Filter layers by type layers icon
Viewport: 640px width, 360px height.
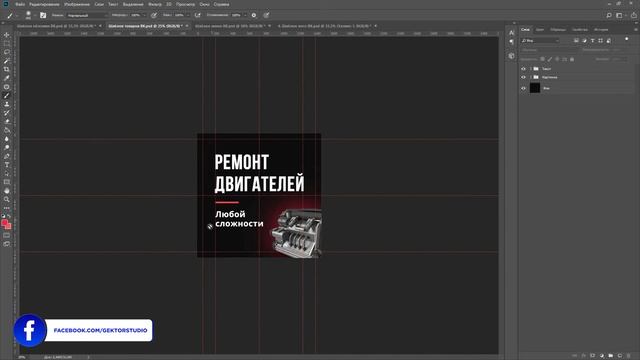tap(593, 40)
